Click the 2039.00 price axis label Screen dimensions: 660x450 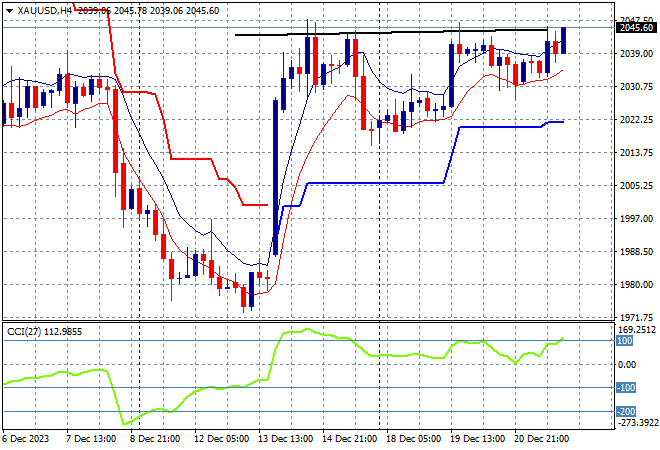636,53
